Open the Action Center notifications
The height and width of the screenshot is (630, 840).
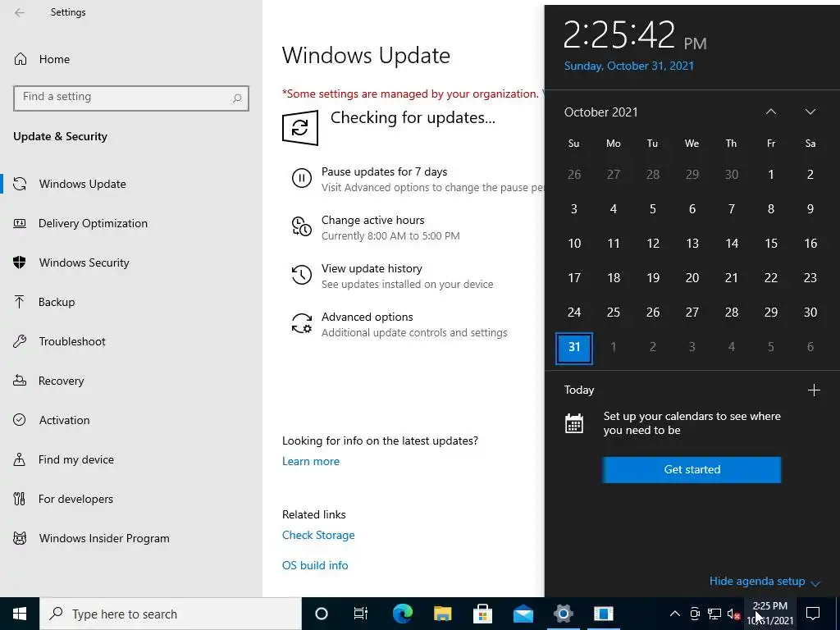813,614
